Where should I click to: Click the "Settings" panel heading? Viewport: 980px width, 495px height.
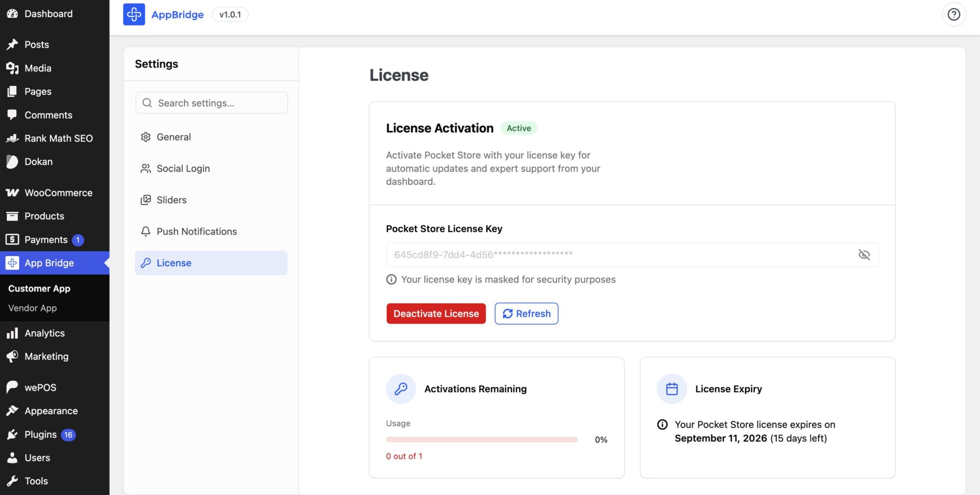[x=157, y=64]
